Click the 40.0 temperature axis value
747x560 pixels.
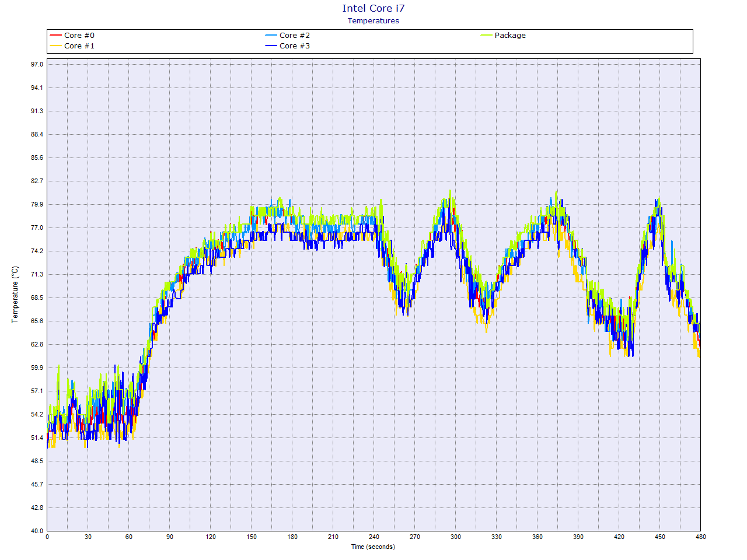pos(37,531)
